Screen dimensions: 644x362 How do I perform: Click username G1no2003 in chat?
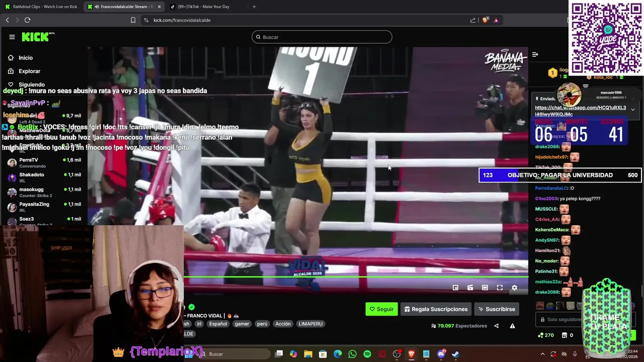(546, 199)
